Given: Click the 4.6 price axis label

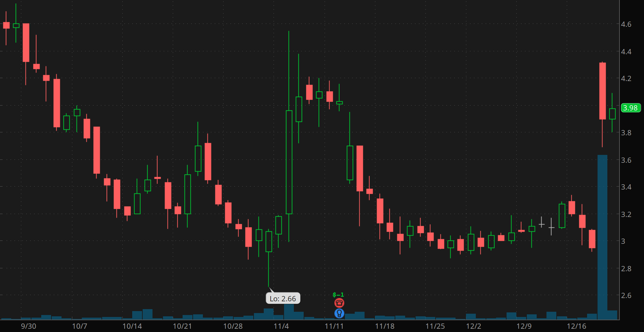Looking at the screenshot, I should pyautogui.click(x=626, y=24).
